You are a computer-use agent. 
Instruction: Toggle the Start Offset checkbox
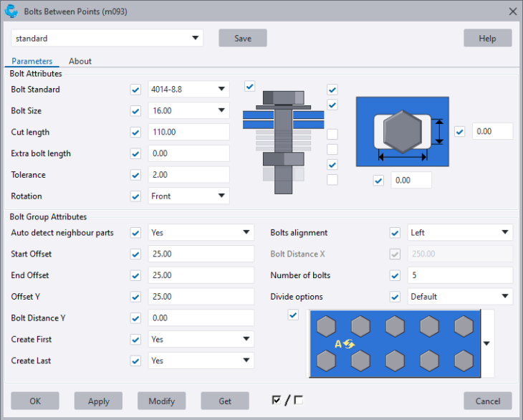point(135,254)
